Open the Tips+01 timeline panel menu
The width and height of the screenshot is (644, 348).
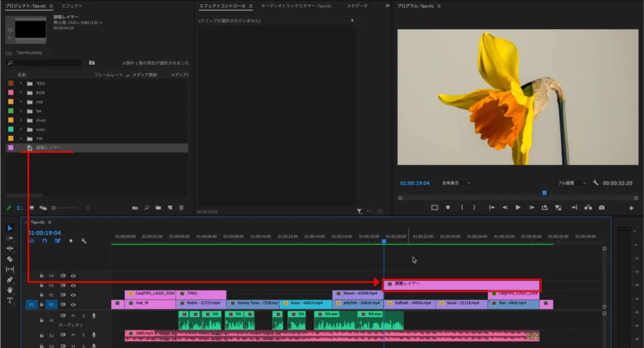pos(50,222)
